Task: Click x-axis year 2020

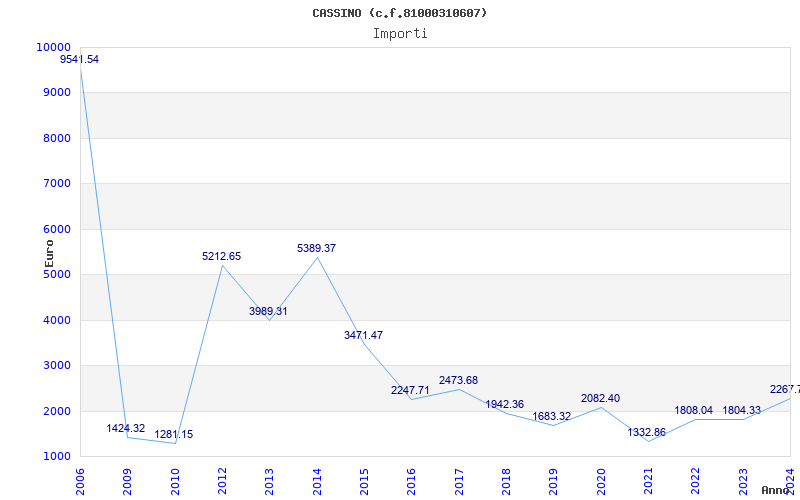Action: (601, 482)
